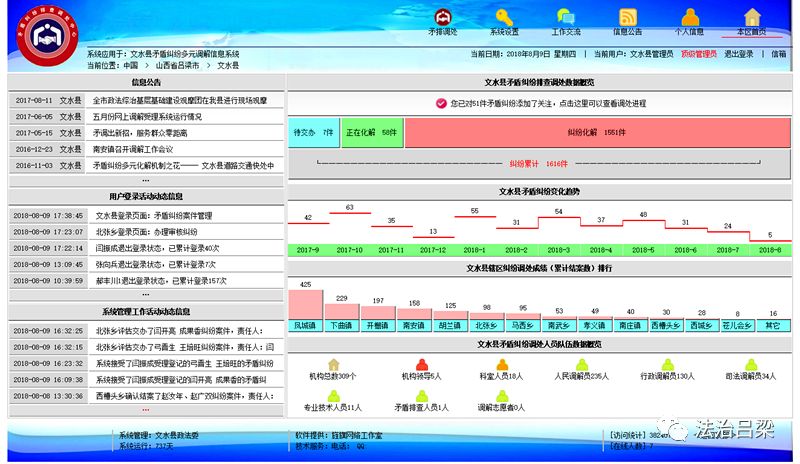Open 系统设置 key icon

(x=504, y=17)
